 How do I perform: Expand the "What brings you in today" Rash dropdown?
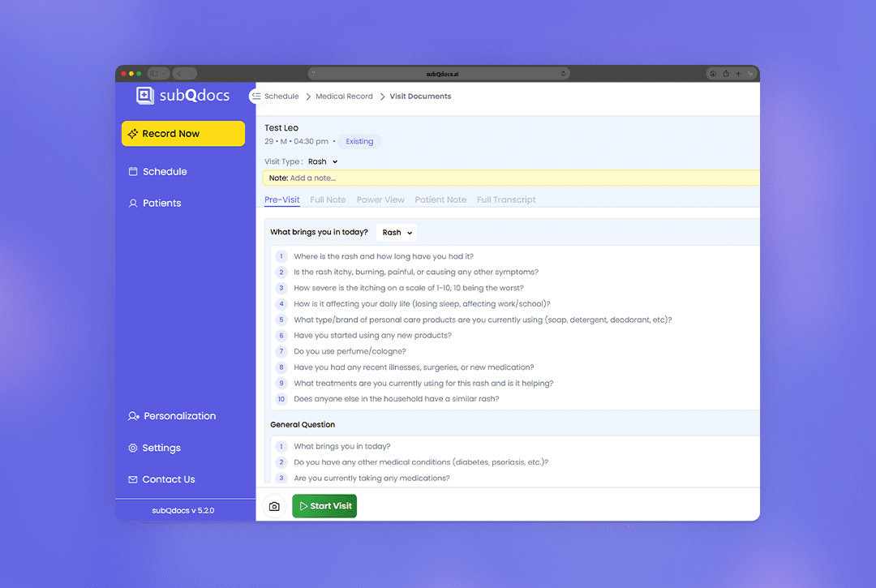pos(397,233)
